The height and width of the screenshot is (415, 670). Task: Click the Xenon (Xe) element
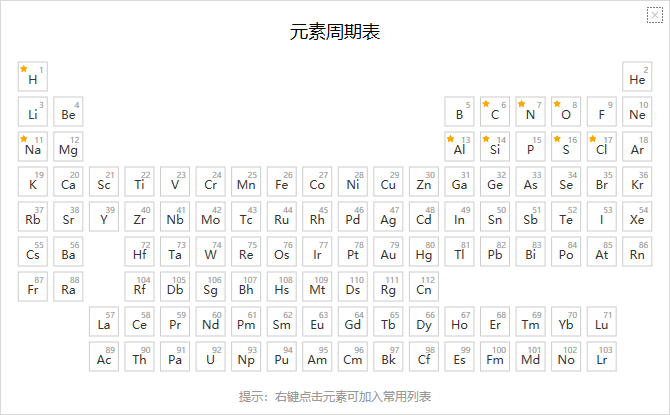click(x=637, y=217)
